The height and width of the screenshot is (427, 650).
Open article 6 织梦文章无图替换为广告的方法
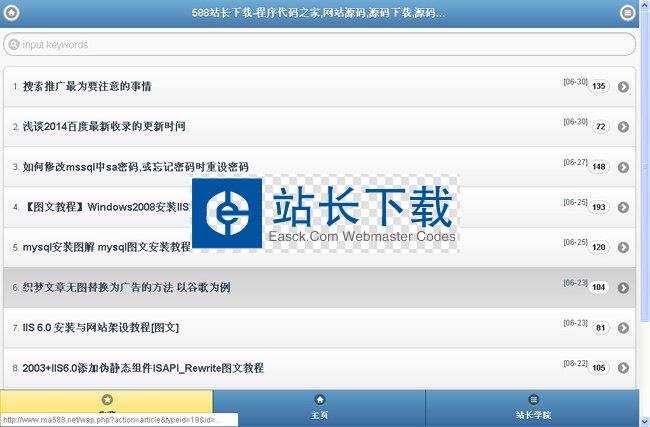(319, 288)
